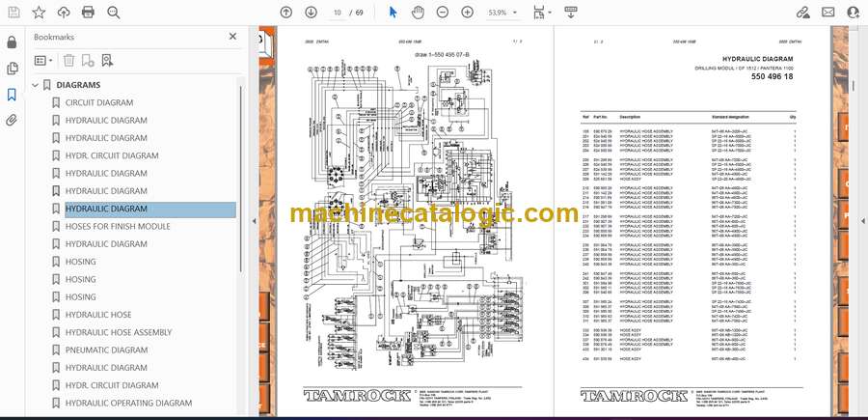Open the security lock panel
The width and height of the screenshot is (868, 420).
[12, 42]
